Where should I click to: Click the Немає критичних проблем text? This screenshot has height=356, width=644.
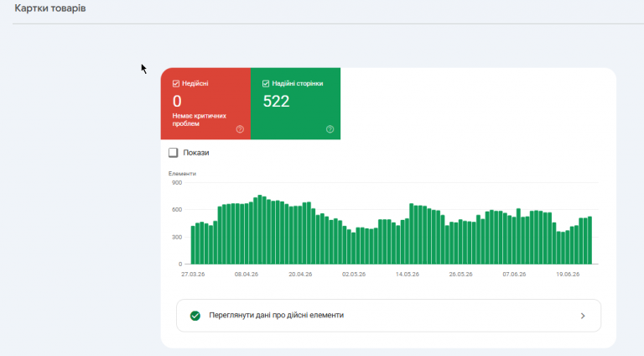[x=200, y=119]
